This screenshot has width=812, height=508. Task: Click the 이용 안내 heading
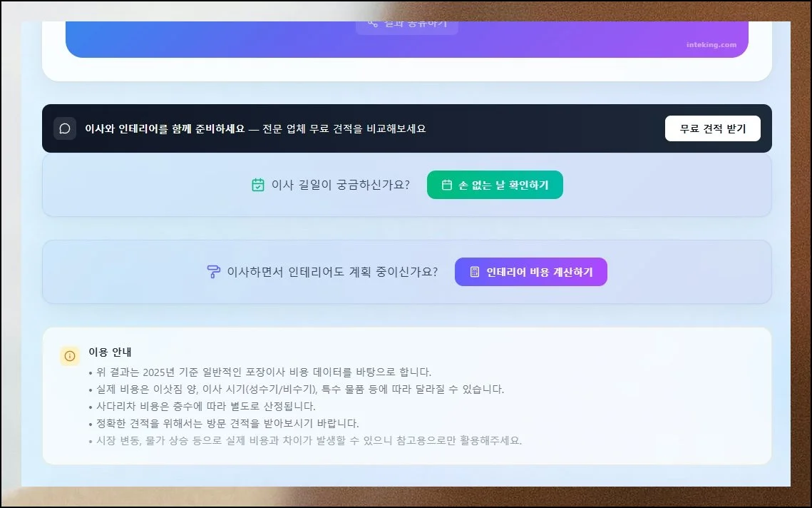click(x=110, y=352)
